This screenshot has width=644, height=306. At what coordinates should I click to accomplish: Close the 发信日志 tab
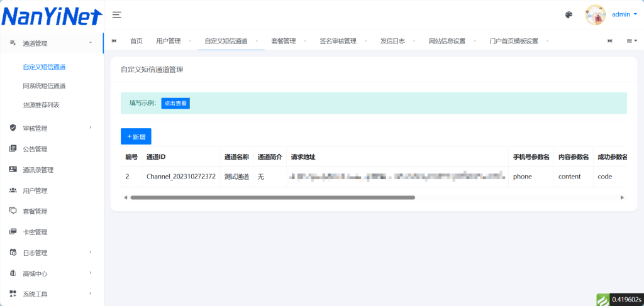pos(414,41)
